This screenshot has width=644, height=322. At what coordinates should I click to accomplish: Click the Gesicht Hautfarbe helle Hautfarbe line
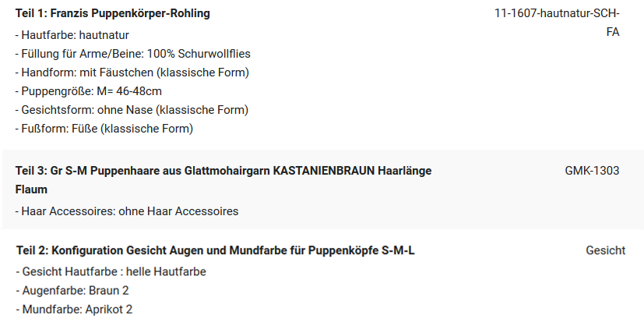pos(111,272)
